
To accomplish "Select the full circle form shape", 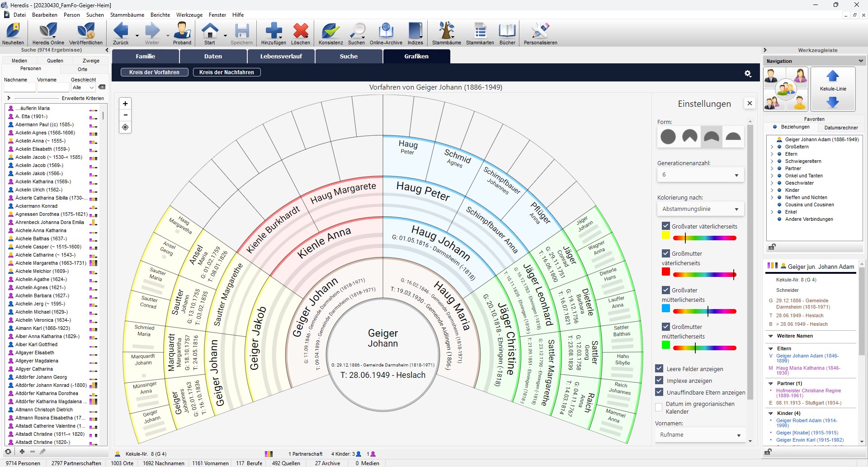I will pyautogui.click(x=668, y=136).
